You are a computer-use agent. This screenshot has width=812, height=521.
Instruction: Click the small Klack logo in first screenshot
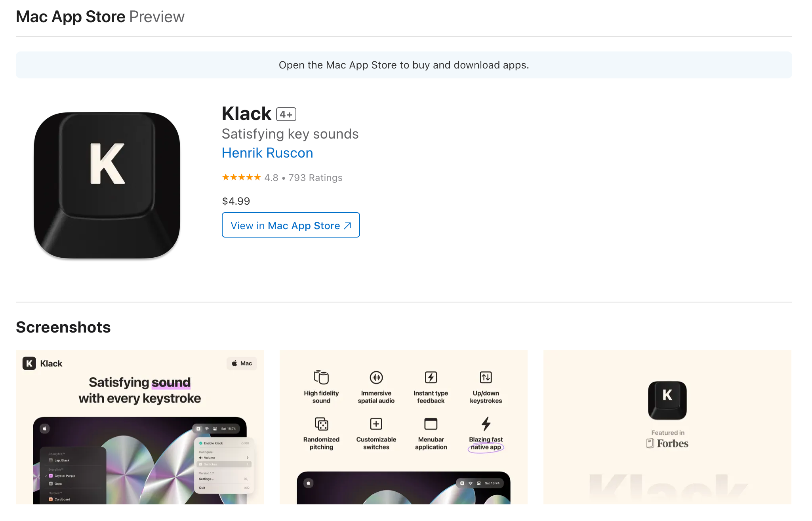[x=29, y=363]
